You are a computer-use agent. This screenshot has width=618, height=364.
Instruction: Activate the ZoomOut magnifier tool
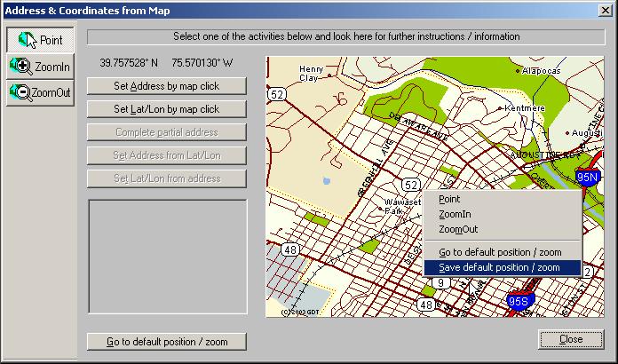(x=40, y=92)
